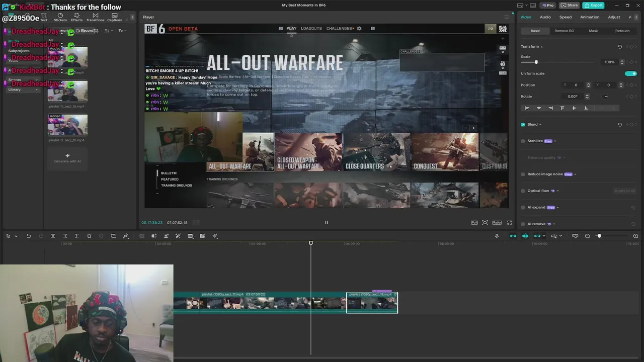Align the clip to the right edge
Viewport: 644px width, 362px height.
click(550, 108)
